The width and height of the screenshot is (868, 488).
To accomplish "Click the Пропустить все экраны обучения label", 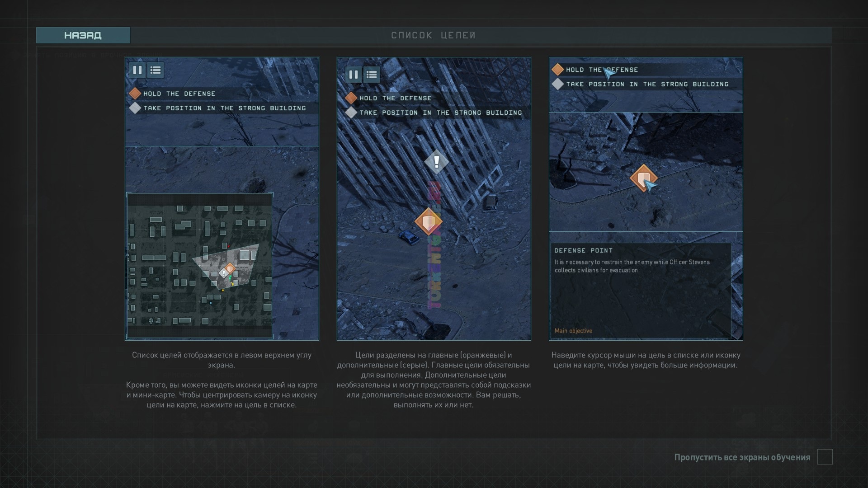I will [742, 457].
